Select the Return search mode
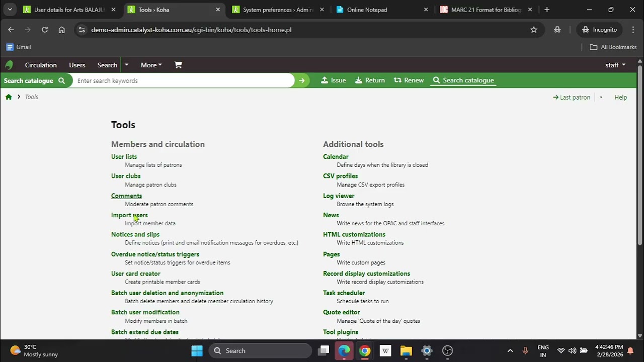 (x=370, y=80)
